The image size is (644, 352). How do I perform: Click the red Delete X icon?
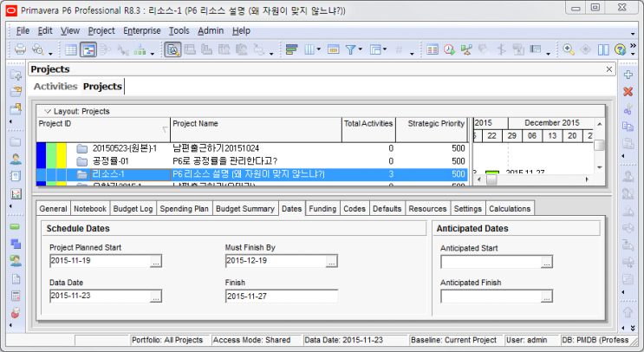click(x=628, y=91)
